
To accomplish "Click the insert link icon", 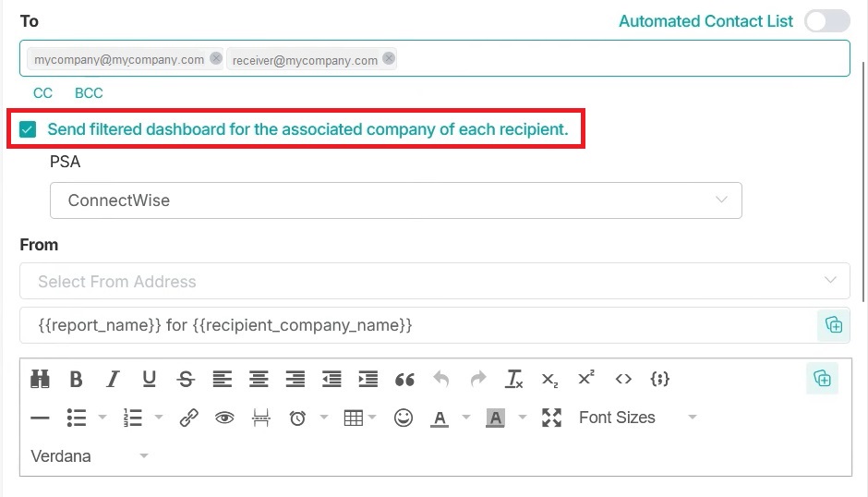I will click(189, 418).
